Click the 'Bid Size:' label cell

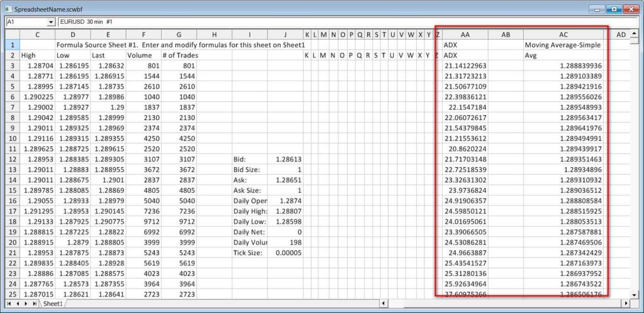[249, 170]
